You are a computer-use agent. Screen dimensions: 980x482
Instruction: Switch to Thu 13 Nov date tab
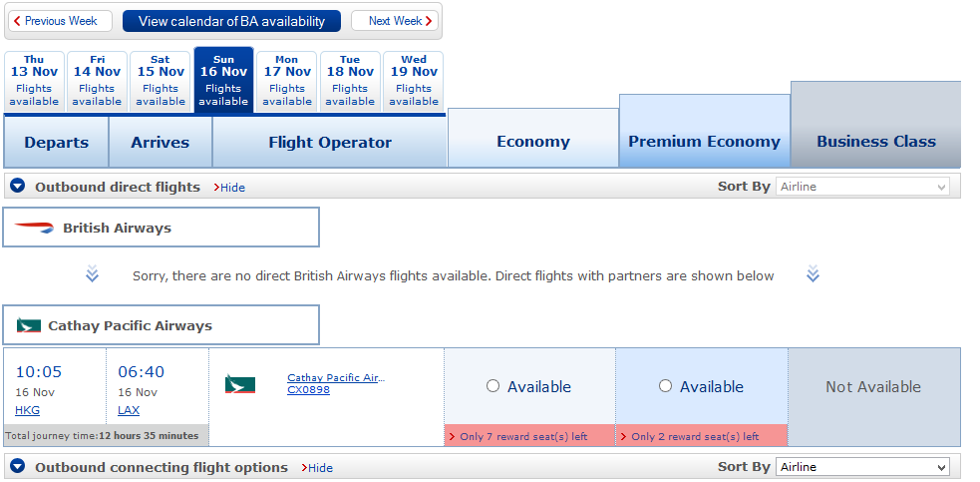(34, 82)
